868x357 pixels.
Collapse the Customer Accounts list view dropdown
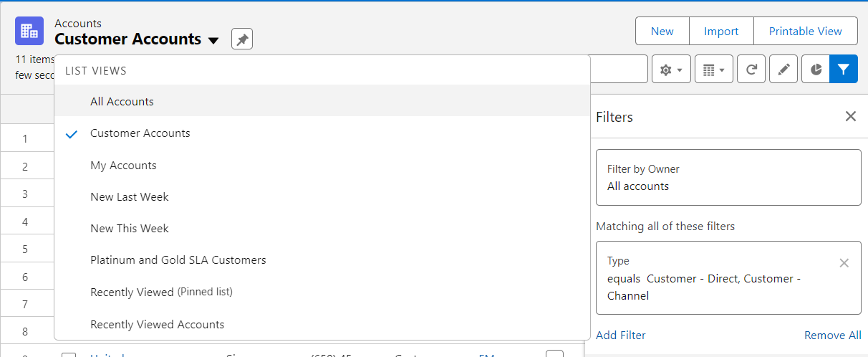213,41
